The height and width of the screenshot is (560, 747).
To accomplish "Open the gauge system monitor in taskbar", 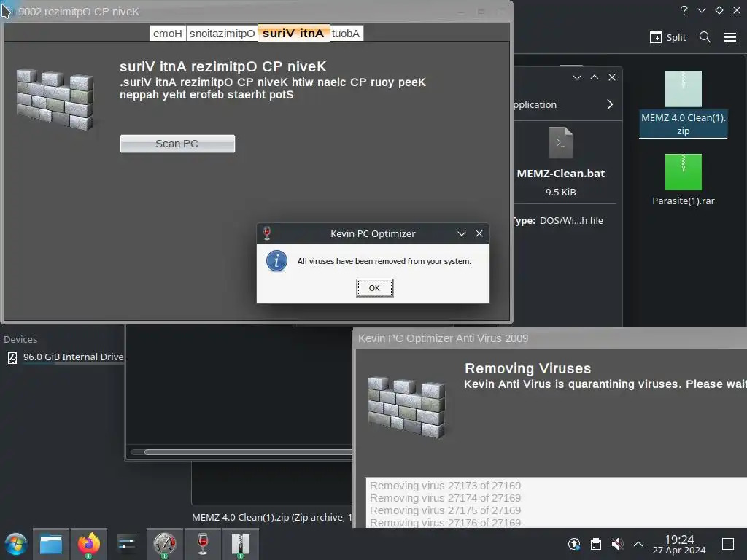I will tap(165, 544).
